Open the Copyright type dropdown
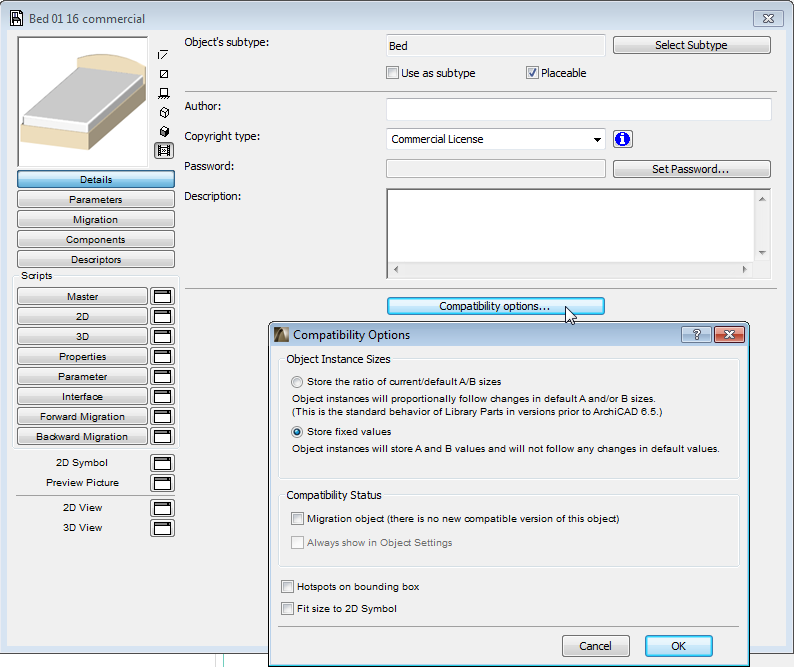Viewport: 794px width, 667px height. pyautogui.click(x=495, y=139)
